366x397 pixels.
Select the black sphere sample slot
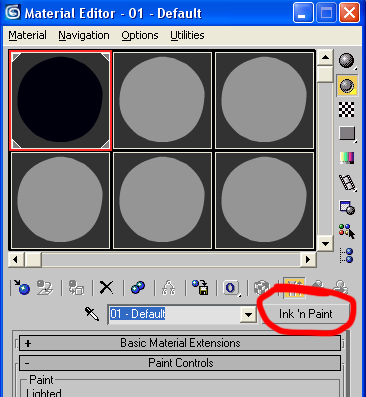60,100
